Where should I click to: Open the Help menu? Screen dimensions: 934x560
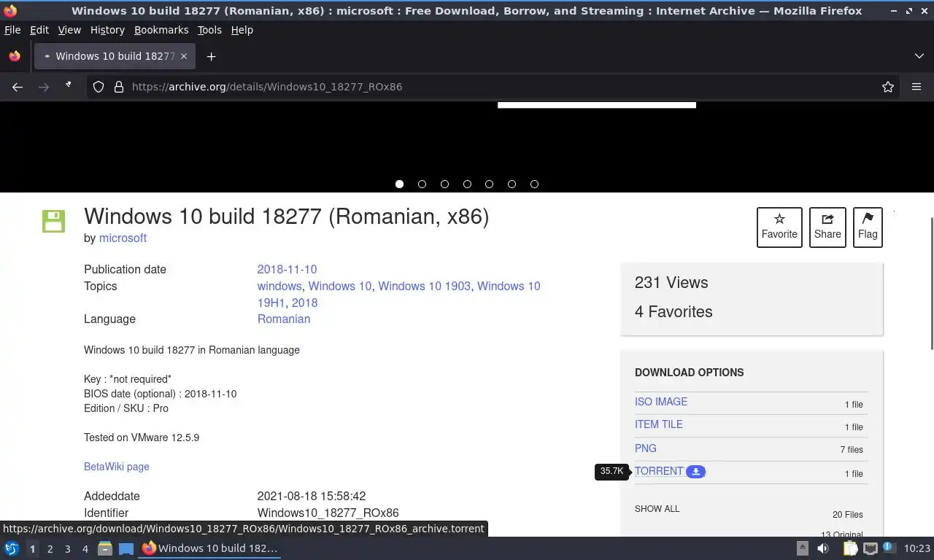tap(242, 30)
